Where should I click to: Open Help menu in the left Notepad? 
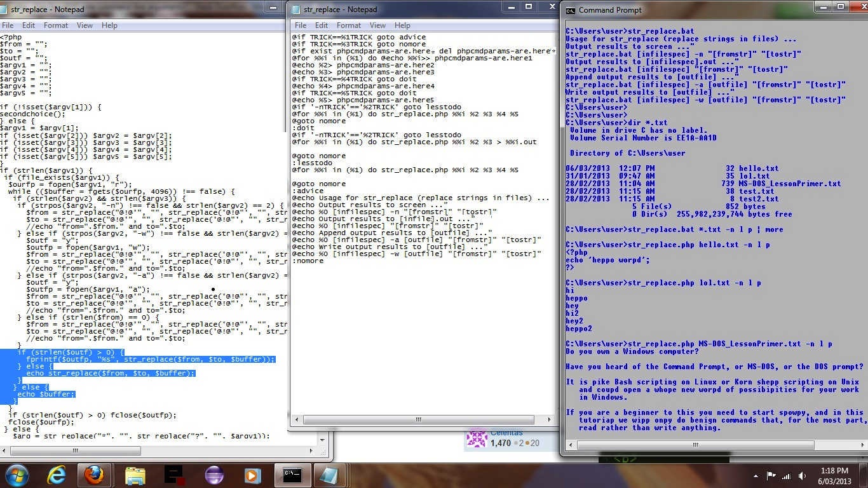[x=109, y=25]
